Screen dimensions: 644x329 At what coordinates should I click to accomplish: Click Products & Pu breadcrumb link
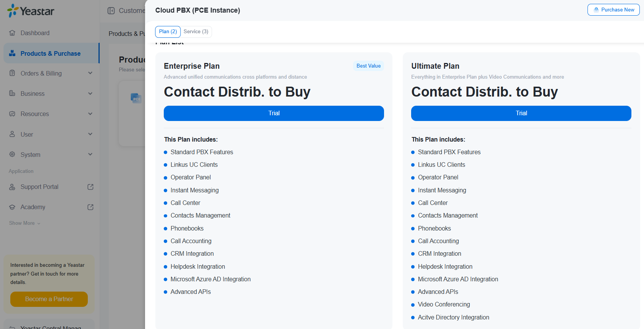(127, 34)
